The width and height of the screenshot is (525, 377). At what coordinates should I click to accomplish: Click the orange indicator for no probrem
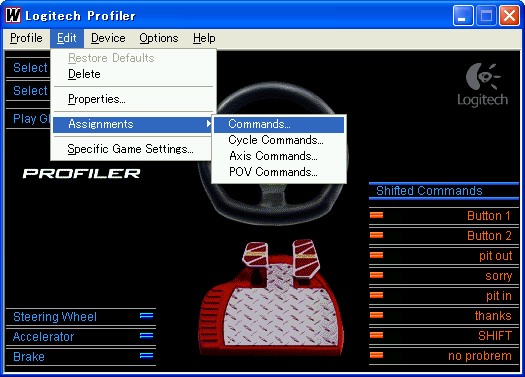click(x=376, y=355)
